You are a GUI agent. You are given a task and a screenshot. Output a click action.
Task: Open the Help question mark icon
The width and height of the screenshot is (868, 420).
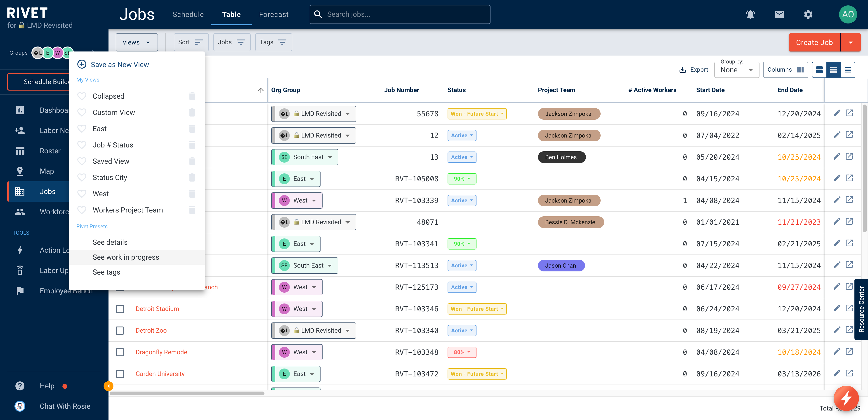click(20, 386)
